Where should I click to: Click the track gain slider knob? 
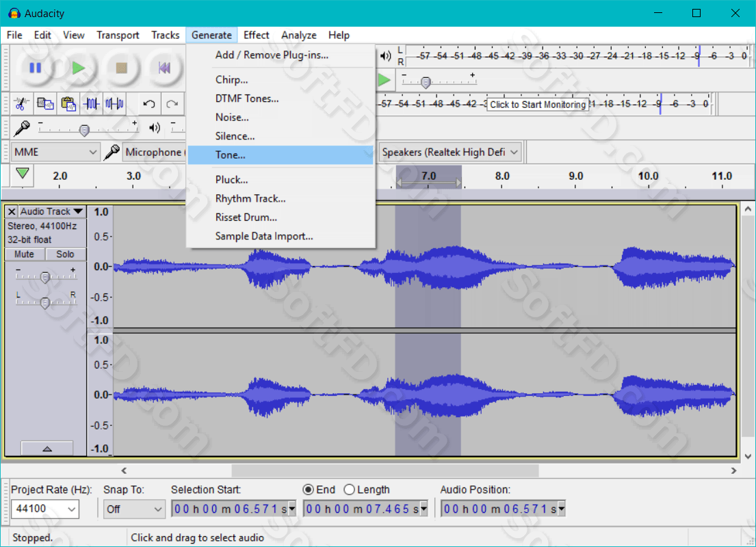pos(45,277)
